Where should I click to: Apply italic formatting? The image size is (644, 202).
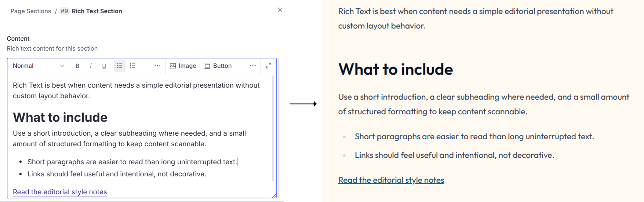tap(91, 66)
